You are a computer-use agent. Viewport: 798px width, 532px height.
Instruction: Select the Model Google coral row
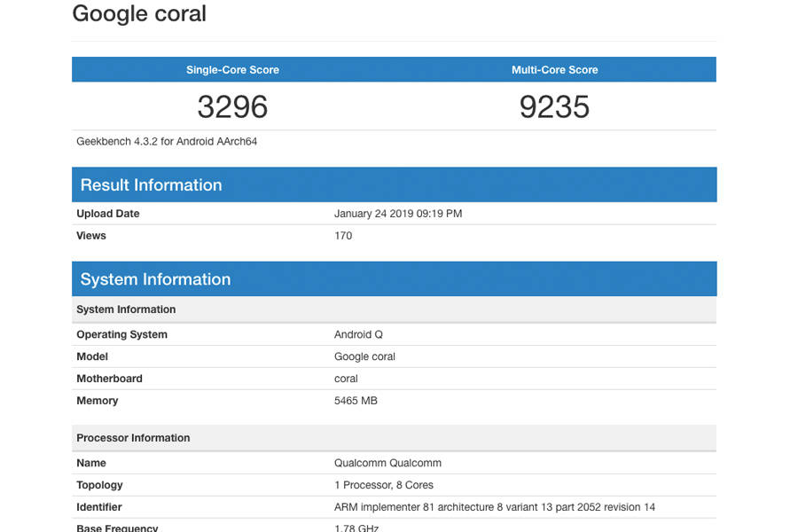(365, 356)
